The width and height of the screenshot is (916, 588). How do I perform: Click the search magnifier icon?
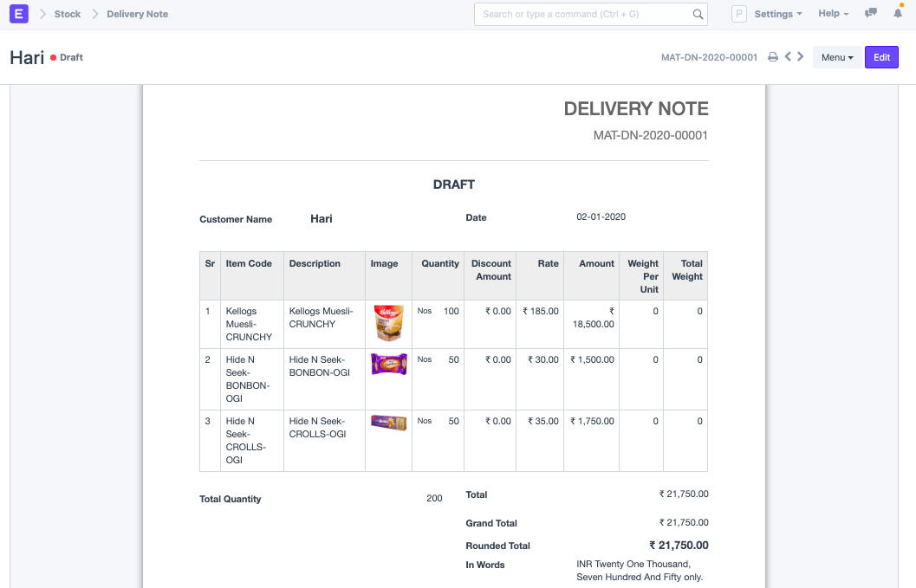click(698, 14)
